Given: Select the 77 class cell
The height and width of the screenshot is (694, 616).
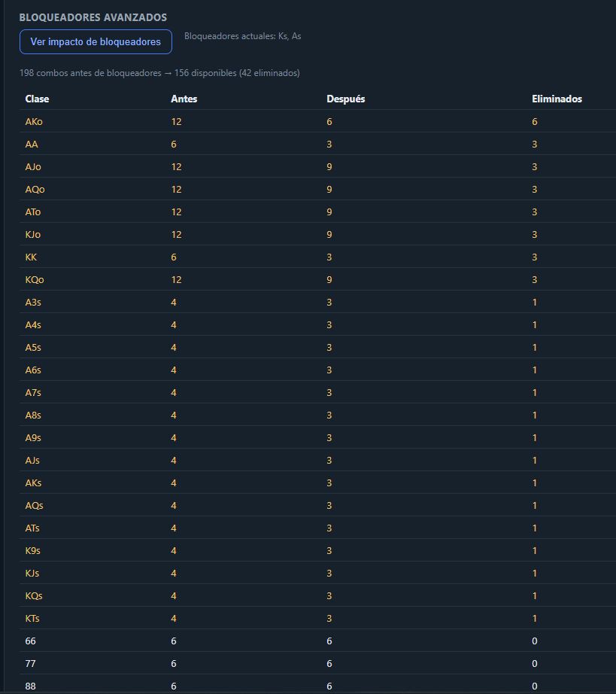Looking at the screenshot, I should 31,663.
